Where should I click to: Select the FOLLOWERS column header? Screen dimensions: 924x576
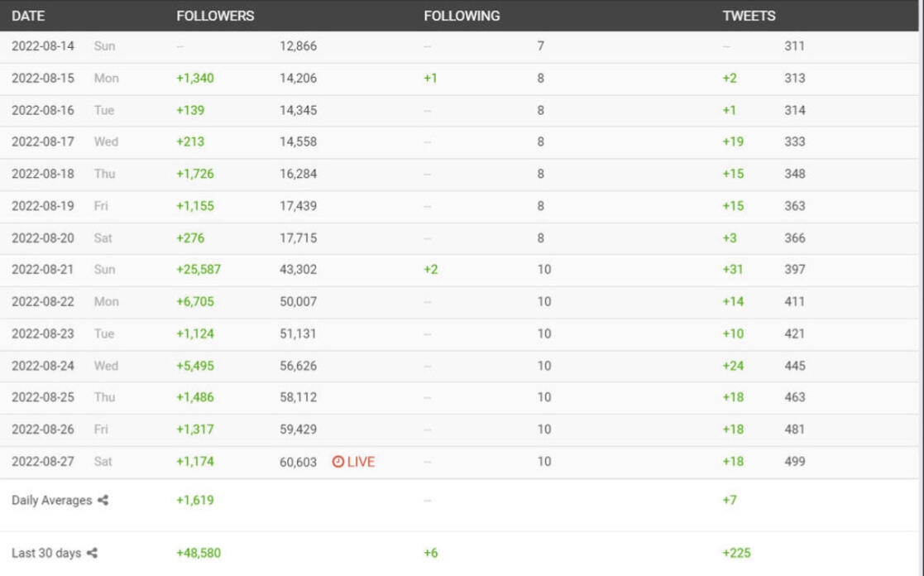click(x=215, y=16)
